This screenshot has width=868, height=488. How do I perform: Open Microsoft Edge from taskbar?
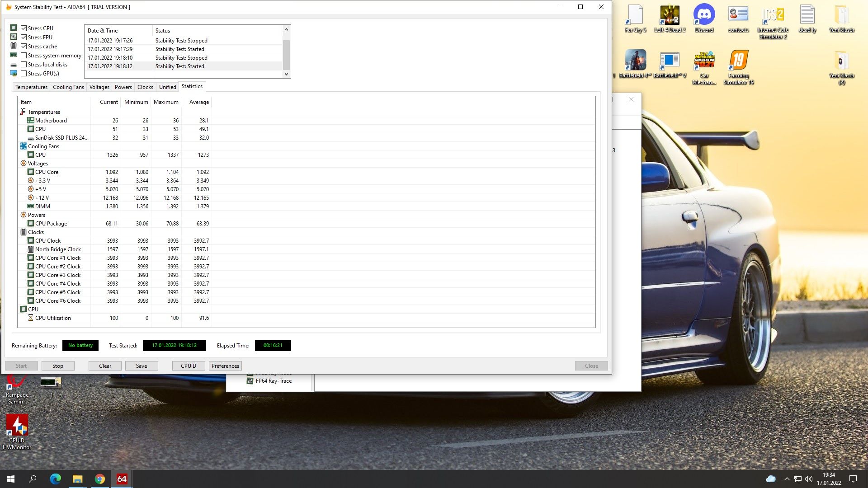click(x=55, y=479)
